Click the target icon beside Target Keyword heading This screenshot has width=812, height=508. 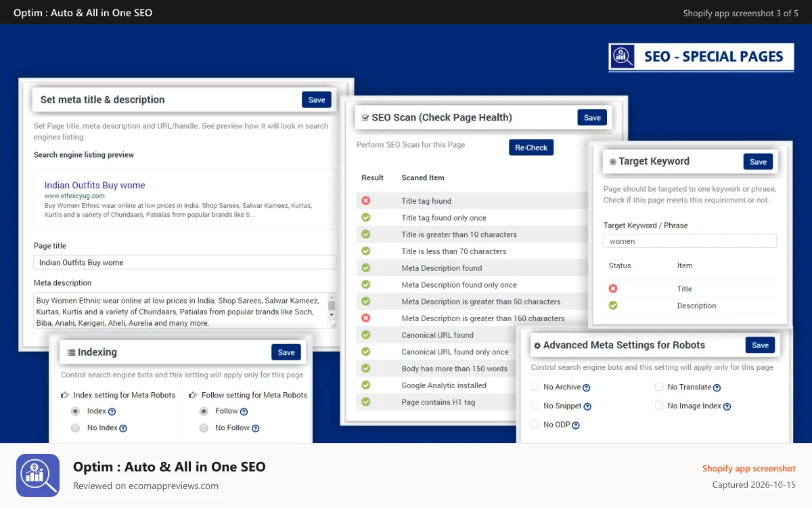(x=613, y=162)
